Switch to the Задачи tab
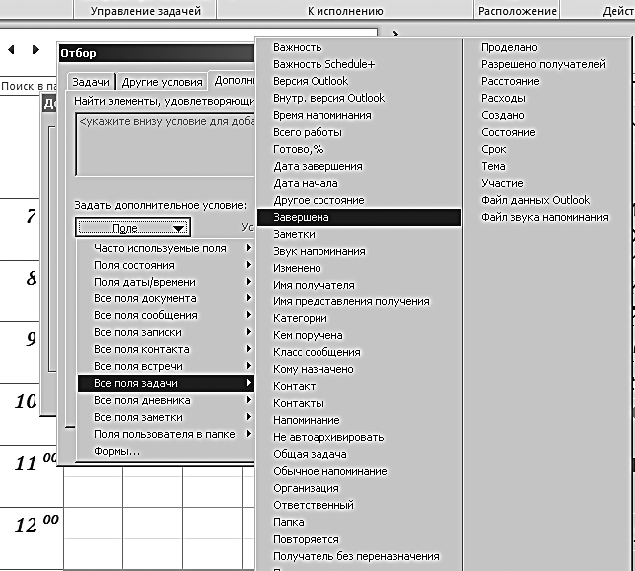635x571 pixels. (x=92, y=82)
